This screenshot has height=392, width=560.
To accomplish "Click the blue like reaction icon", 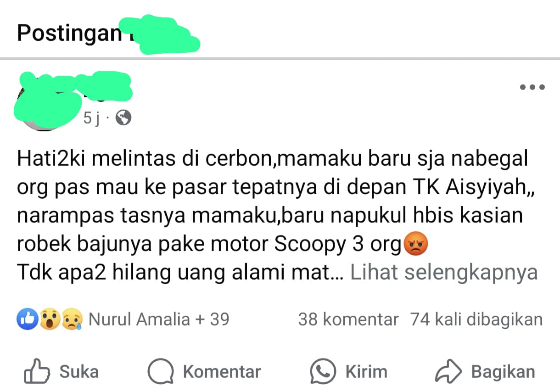I will tap(28, 319).
